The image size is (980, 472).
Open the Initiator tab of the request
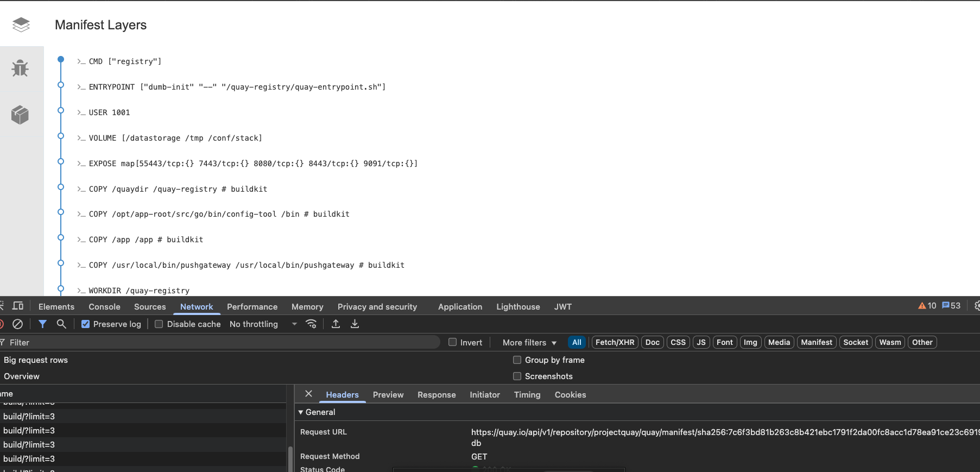(x=485, y=395)
